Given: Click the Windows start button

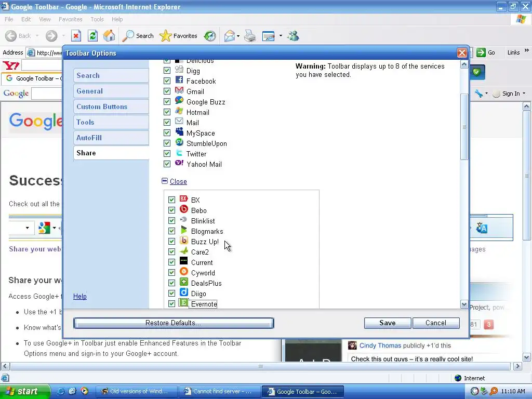Looking at the screenshot, I should [x=25, y=391].
